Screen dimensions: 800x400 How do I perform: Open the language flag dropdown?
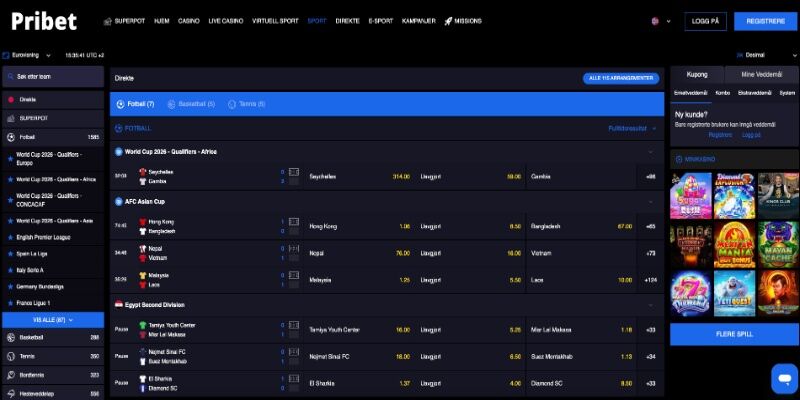[x=657, y=21]
